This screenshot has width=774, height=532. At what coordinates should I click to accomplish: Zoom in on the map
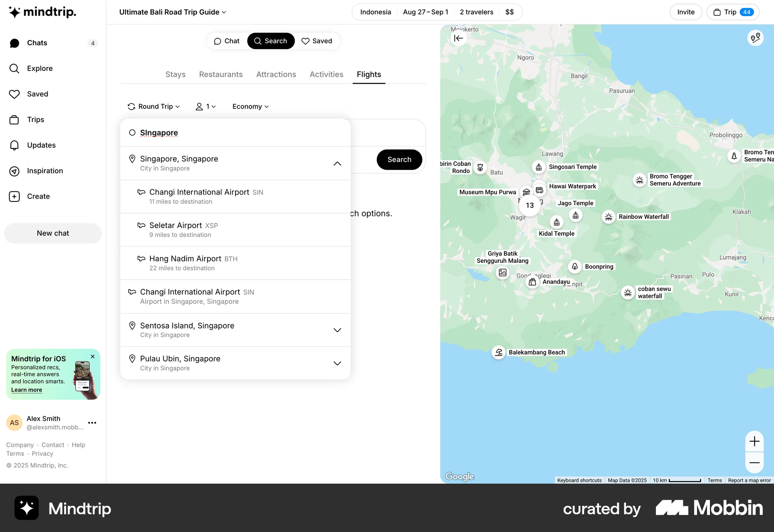tap(755, 441)
